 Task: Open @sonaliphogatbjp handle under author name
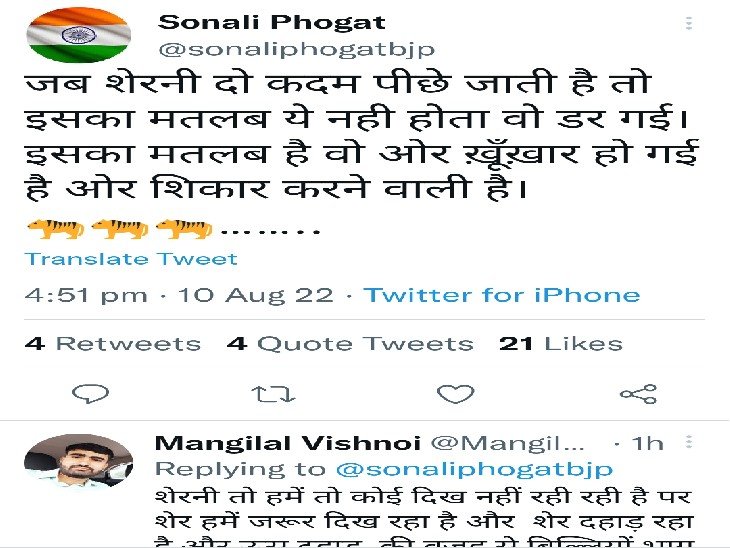(x=297, y=49)
